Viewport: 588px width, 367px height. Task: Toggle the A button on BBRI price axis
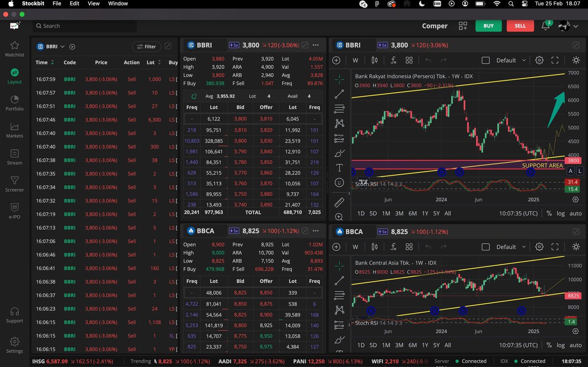[570, 171]
